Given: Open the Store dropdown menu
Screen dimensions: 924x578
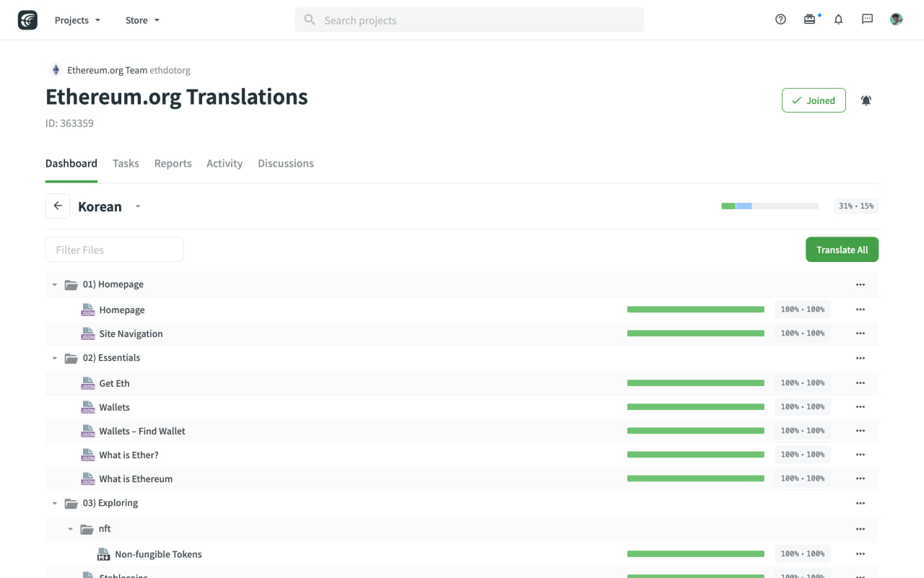Looking at the screenshot, I should click(142, 20).
